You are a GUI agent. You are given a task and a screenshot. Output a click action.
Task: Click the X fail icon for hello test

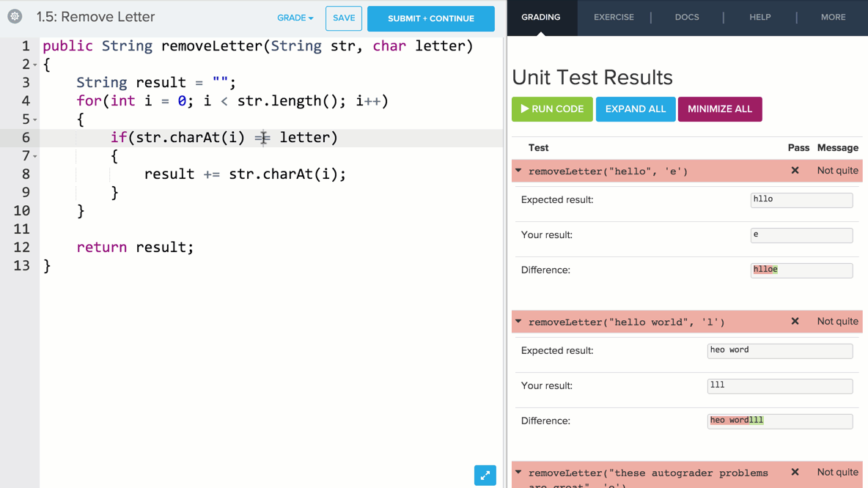(795, 171)
